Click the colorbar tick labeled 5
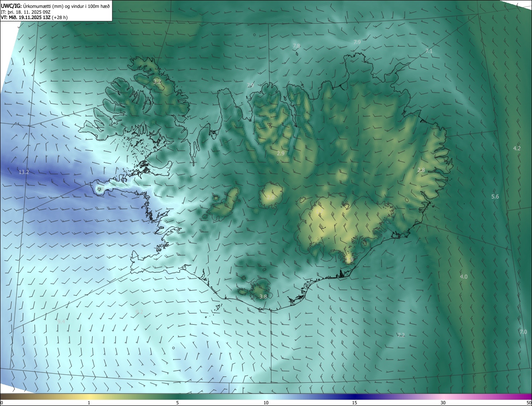This screenshot has height=406, width=532. (177, 403)
